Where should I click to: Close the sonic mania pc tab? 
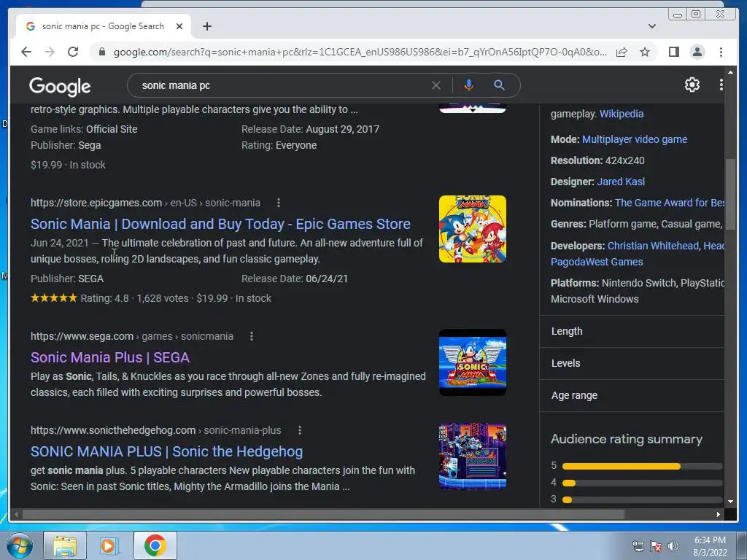(179, 26)
